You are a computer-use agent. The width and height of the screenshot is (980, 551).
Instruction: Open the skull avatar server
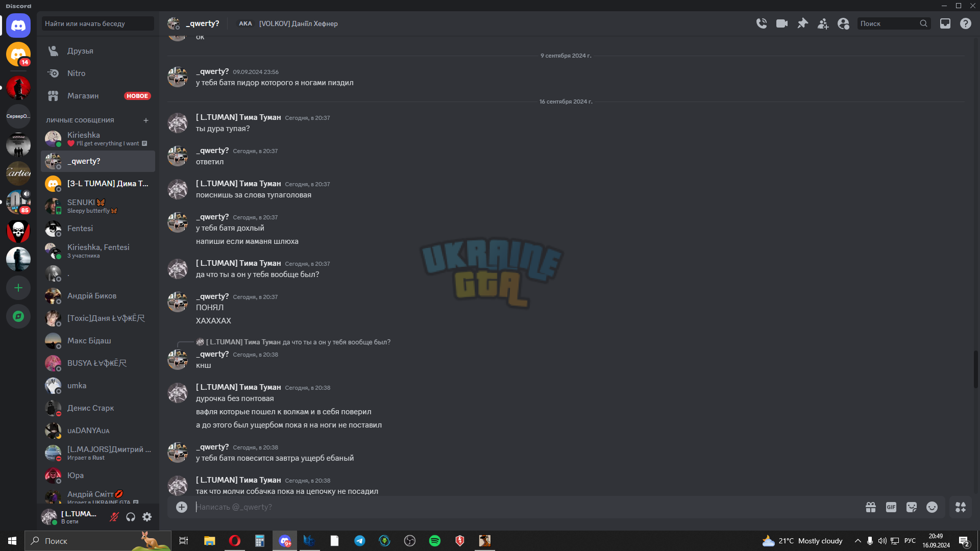coord(18,231)
